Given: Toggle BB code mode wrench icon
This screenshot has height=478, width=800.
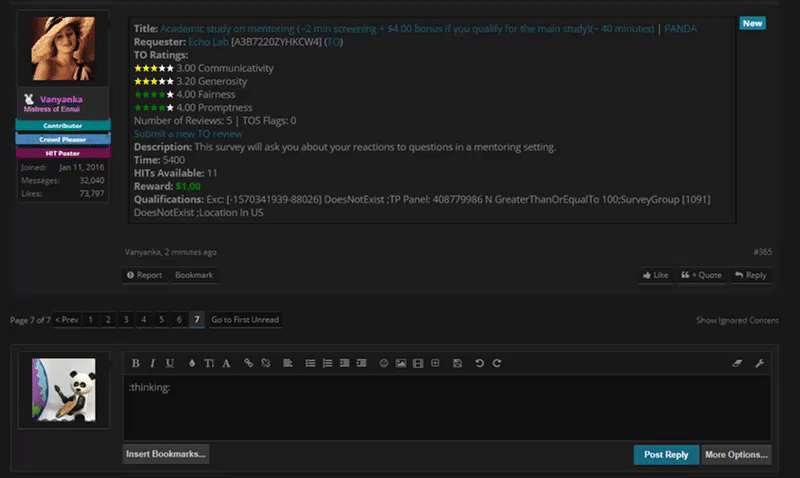Looking at the screenshot, I should click(x=759, y=363).
